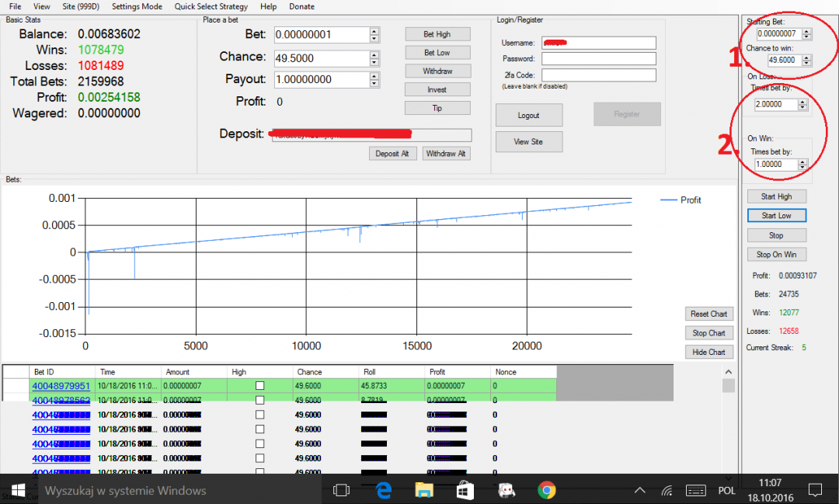Click the bets table vertical scrollbar
This screenshot has width=839, height=504.
728,427
